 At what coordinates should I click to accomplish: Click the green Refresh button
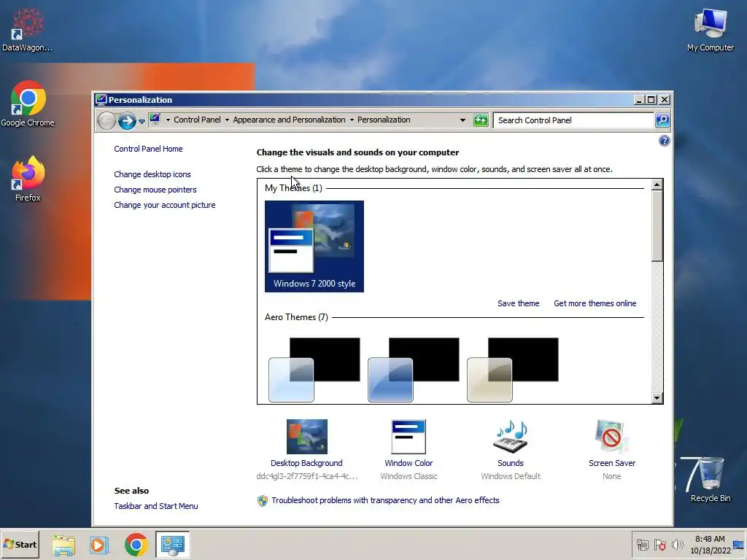click(x=481, y=120)
